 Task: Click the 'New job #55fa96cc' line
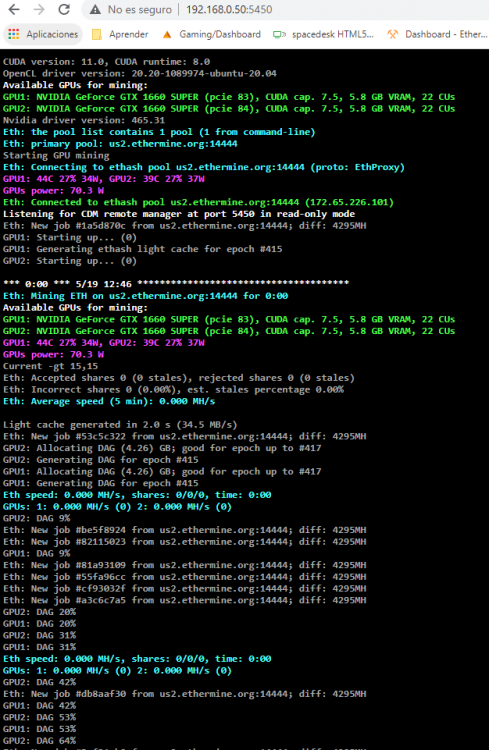coord(185,577)
